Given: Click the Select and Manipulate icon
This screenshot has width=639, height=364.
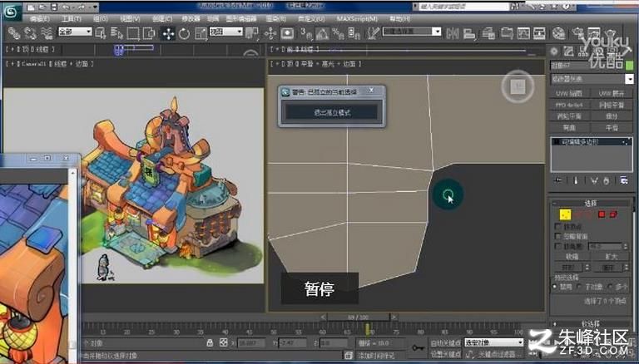Looking at the screenshot, I should tap(270, 33).
